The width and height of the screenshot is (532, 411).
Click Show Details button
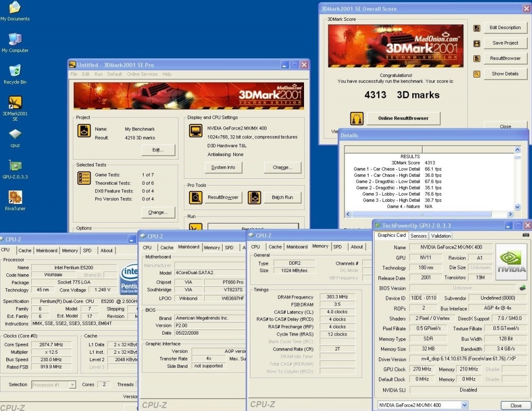click(x=505, y=73)
